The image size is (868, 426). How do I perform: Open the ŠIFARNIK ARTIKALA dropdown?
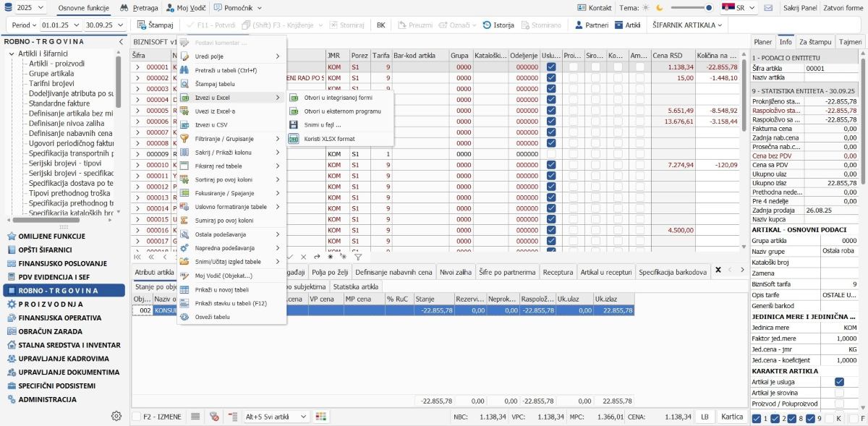687,25
